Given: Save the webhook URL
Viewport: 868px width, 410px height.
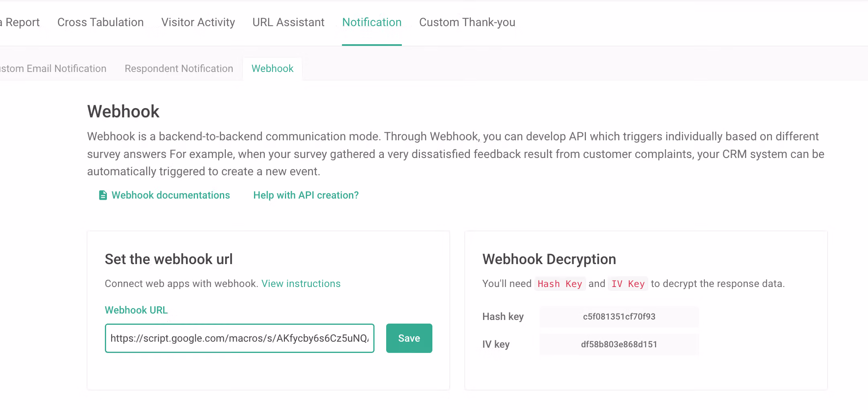Looking at the screenshot, I should [409, 338].
